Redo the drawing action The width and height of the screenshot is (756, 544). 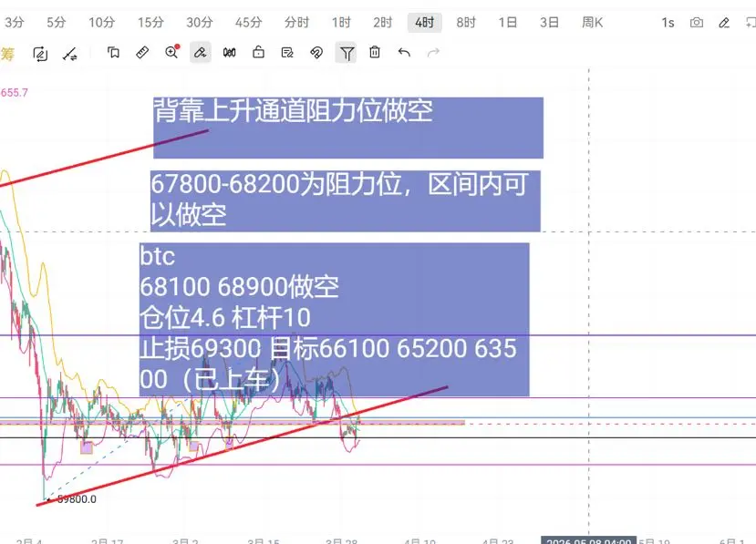[433, 53]
